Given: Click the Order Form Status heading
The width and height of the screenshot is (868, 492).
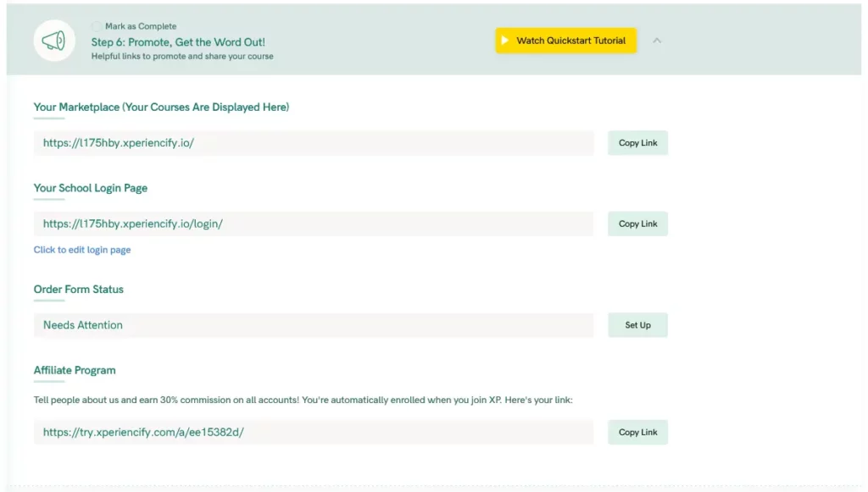Looking at the screenshot, I should click(x=78, y=289).
